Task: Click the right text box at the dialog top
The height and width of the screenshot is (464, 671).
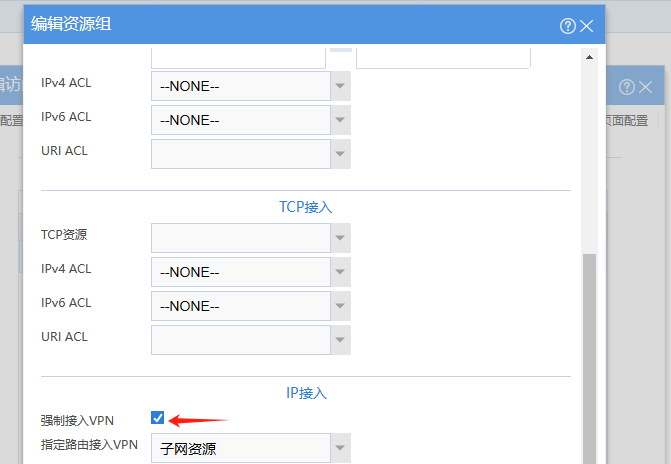Action: pyautogui.click(x=443, y=56)
